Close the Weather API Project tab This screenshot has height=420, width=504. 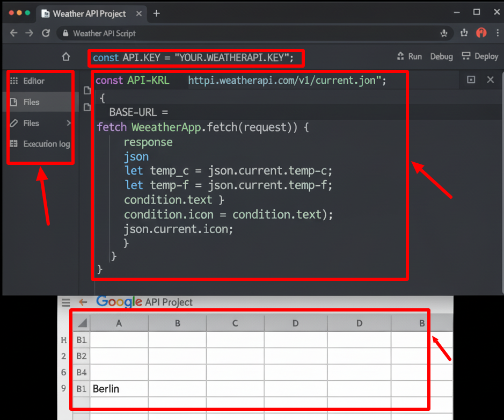pyautogui.click(x=139, y=13)
